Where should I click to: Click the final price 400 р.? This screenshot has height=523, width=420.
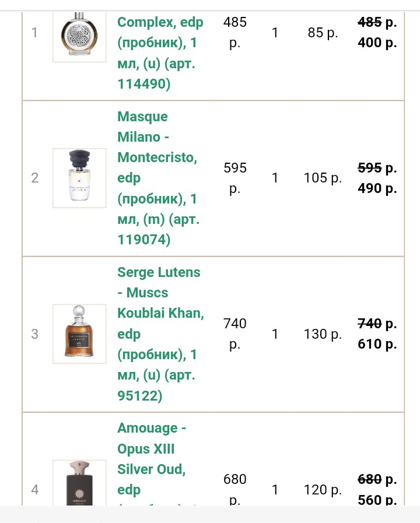click(377, 43)
